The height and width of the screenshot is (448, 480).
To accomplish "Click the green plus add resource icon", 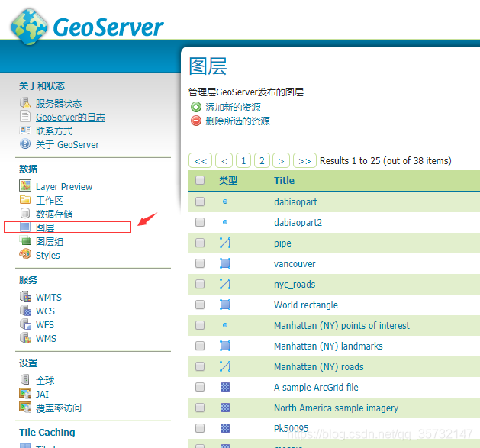I will point(196,107).
